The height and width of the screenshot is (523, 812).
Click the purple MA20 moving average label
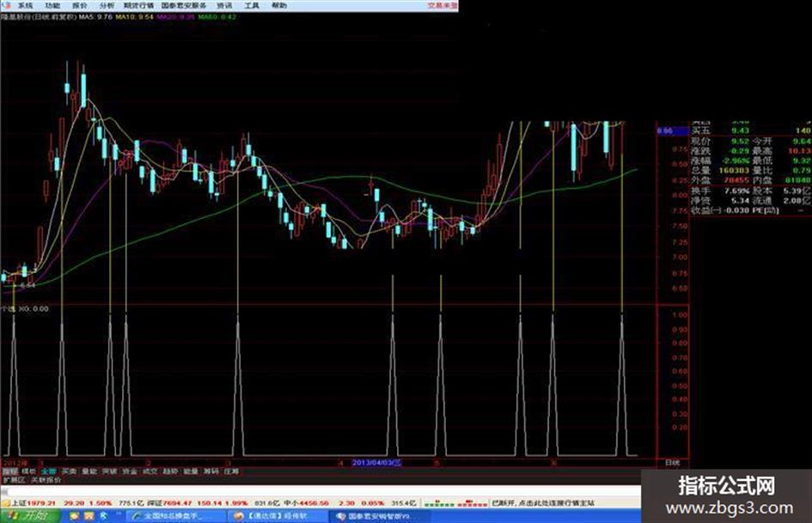pos(176,16)
